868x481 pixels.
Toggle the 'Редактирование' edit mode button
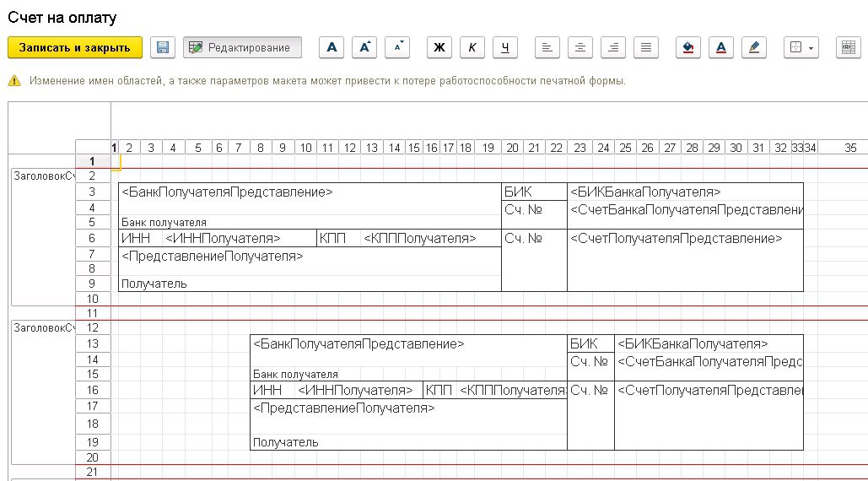point(242,47)
